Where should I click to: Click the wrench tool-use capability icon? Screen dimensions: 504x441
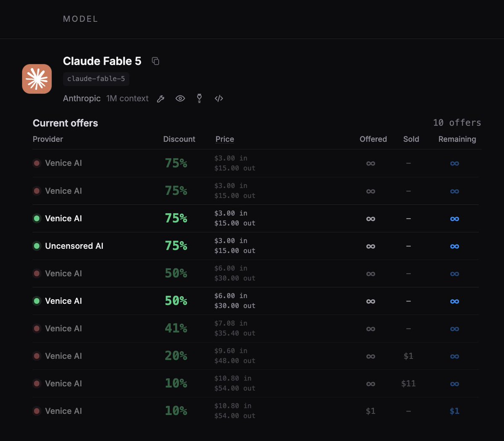pos(160,99)
